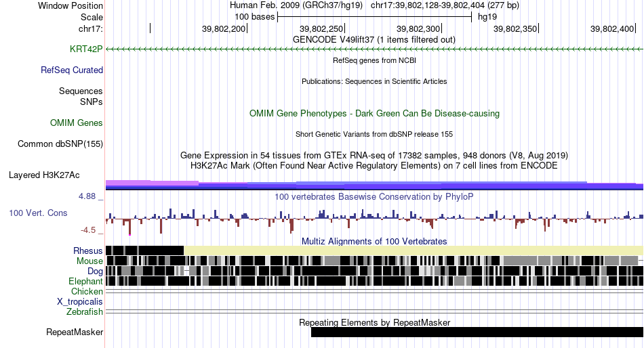Click the 100 bases scale bar
Screen dimensions: 644x348
[x=375, y=17]
